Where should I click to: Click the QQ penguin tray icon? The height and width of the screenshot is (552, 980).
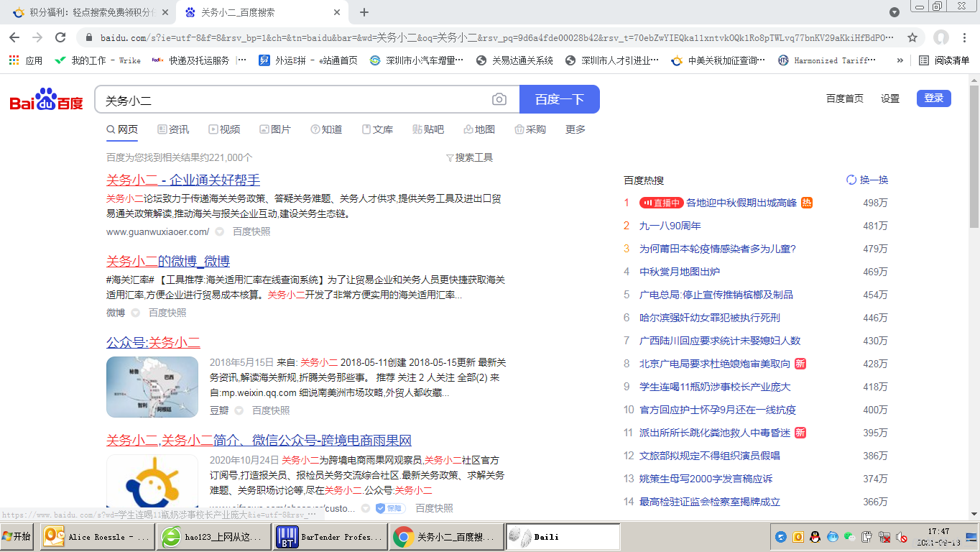(815, 537)
